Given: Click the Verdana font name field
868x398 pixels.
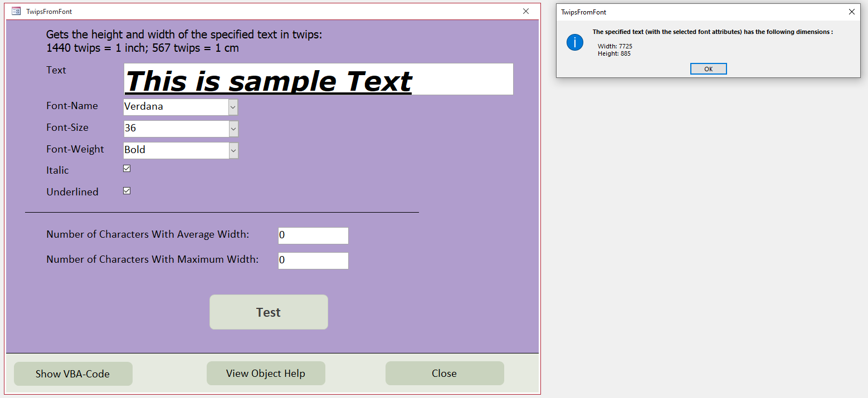Looking at the screenshot, I should 175,107.
